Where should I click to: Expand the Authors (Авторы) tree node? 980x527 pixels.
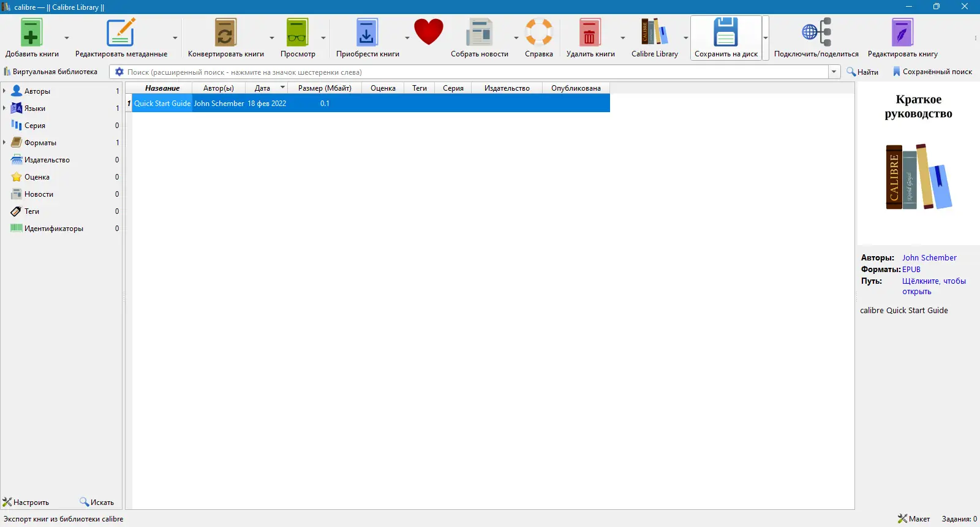click(x=4, y=91)
